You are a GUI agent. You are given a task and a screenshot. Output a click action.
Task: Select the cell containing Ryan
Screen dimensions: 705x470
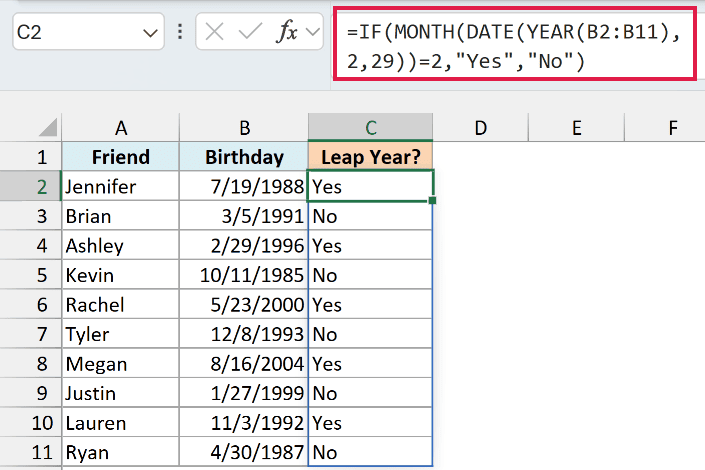coord(120,452)
